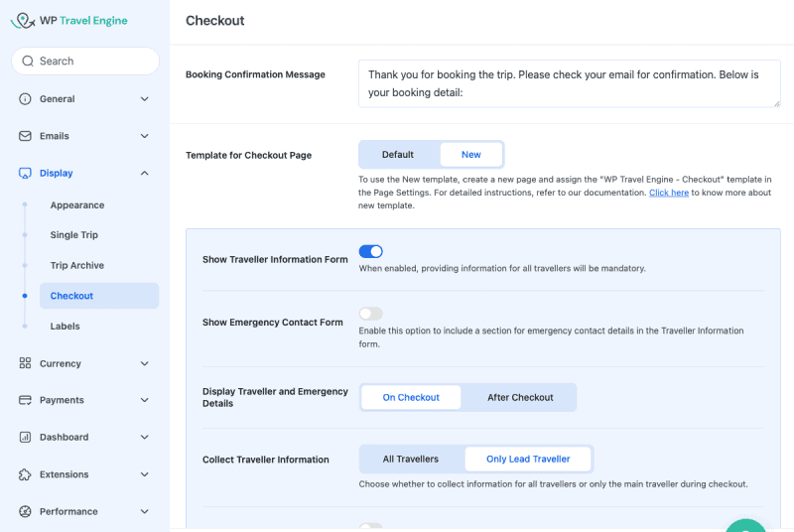Choose On Checkout display option

(x=411, y=397)
